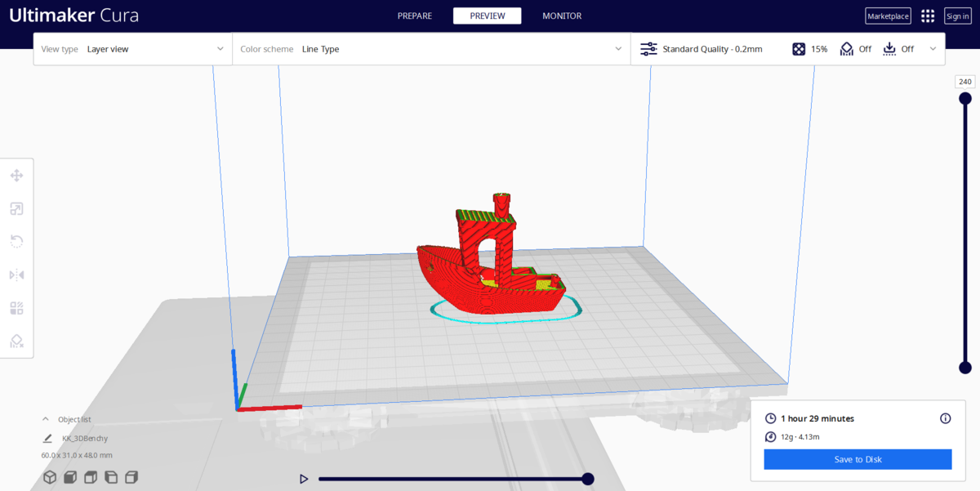The image size is (980, 491).
Task: Click the 1 hour 29 minutes estimate
Action: (x=817, y=418)
